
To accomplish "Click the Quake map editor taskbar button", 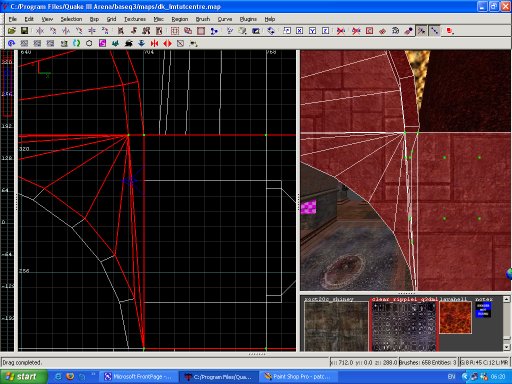I will pos(219,377).
